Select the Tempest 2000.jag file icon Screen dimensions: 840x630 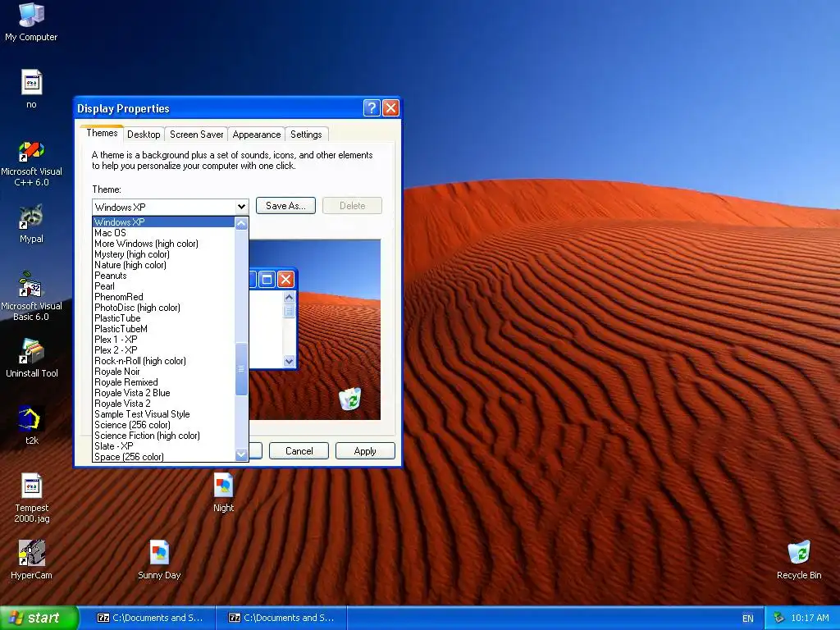pyautogui.click(x=32, y=498)
